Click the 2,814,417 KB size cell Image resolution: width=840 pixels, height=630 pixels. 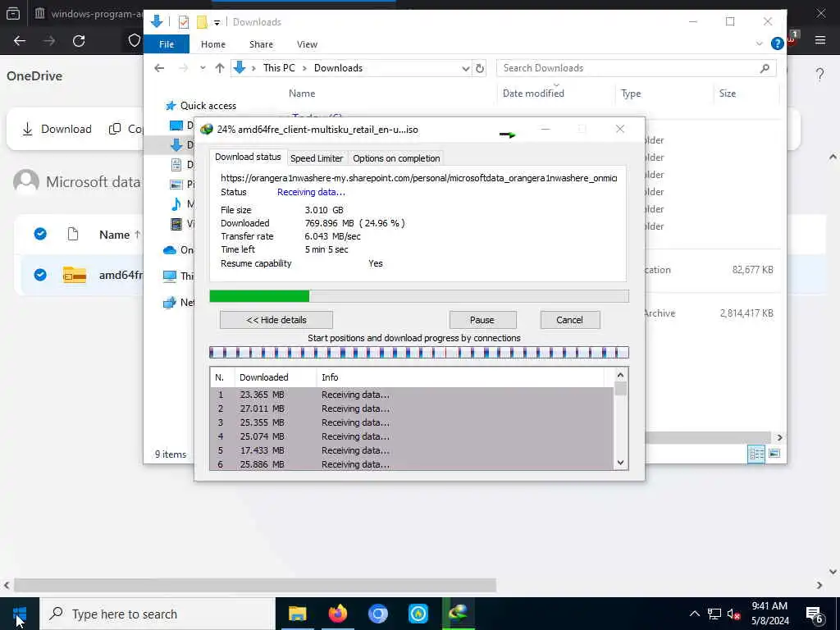[x=746, y=313]
